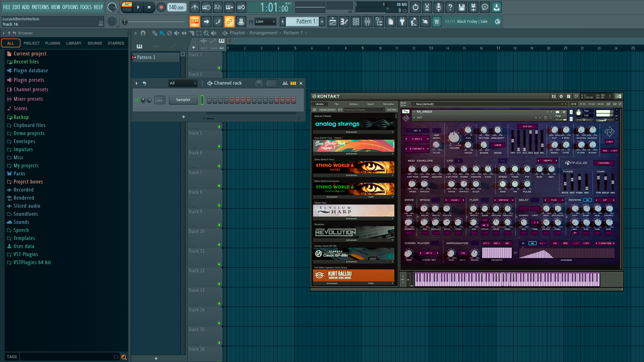
Task: Toggle channel rack graph editor icon
Action: (285, 83)
